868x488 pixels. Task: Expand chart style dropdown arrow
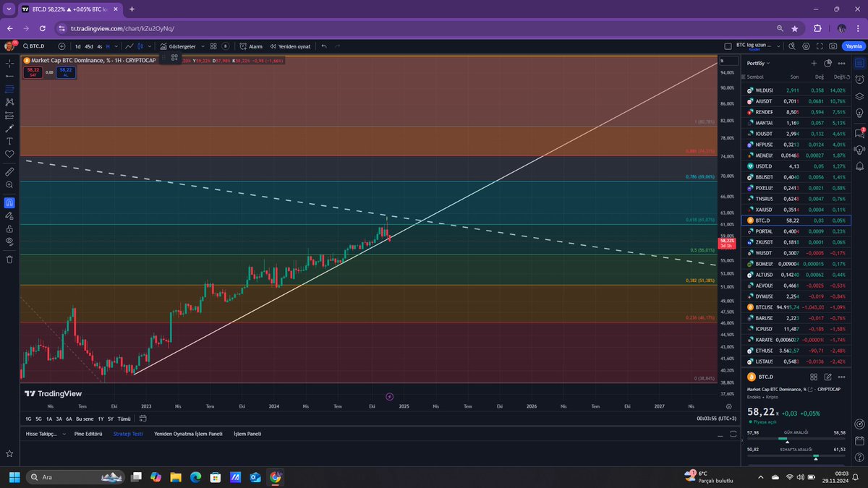(x=149, y=46)
